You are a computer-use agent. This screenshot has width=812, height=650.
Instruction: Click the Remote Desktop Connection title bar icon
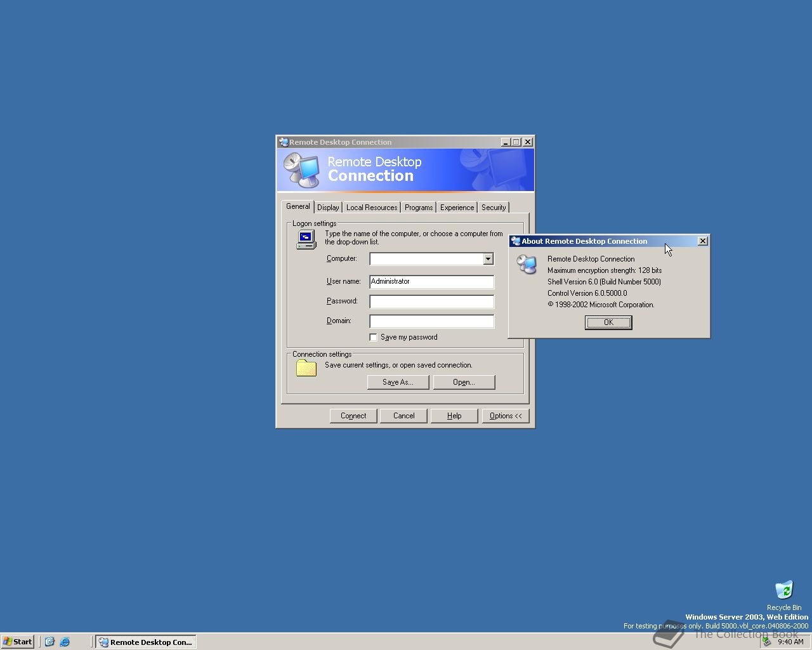coord(284,142)
